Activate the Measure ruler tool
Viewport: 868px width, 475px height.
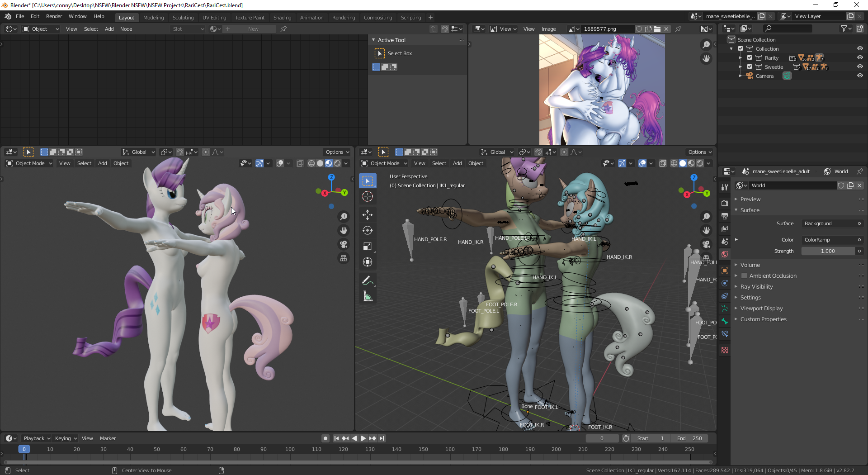click(367, 297)
